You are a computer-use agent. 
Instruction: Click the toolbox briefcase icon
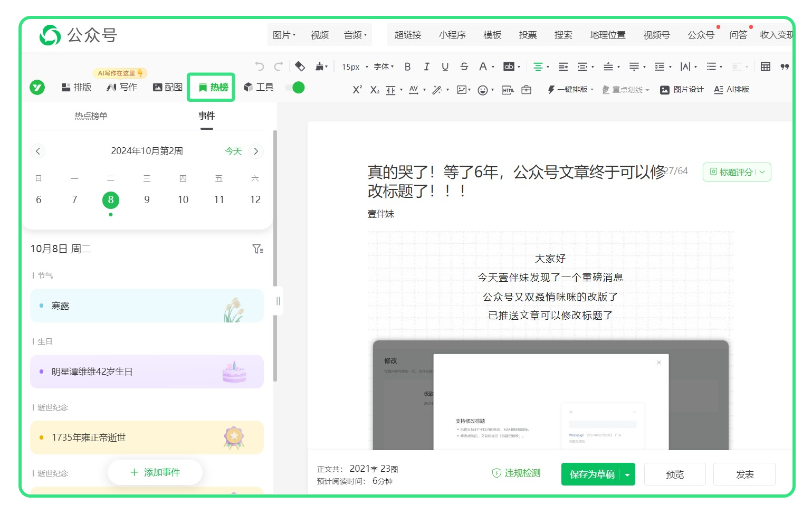point(527,90)
